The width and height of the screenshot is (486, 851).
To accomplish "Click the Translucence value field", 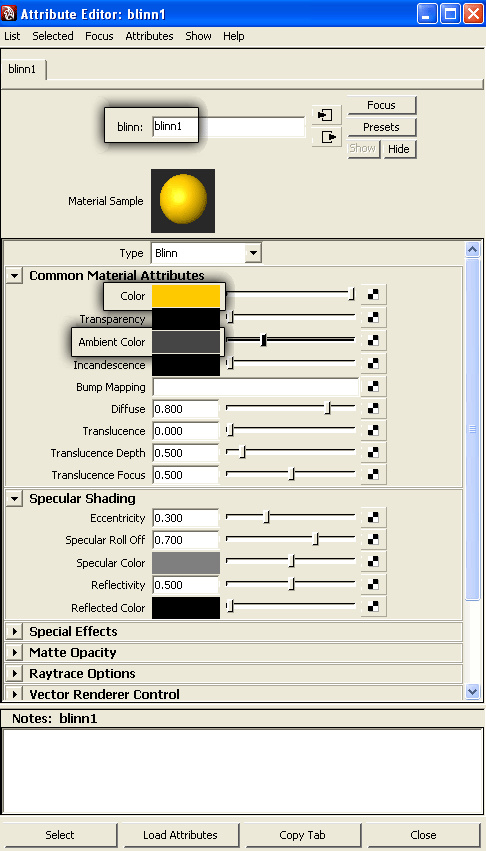I will tap(186, 431).
